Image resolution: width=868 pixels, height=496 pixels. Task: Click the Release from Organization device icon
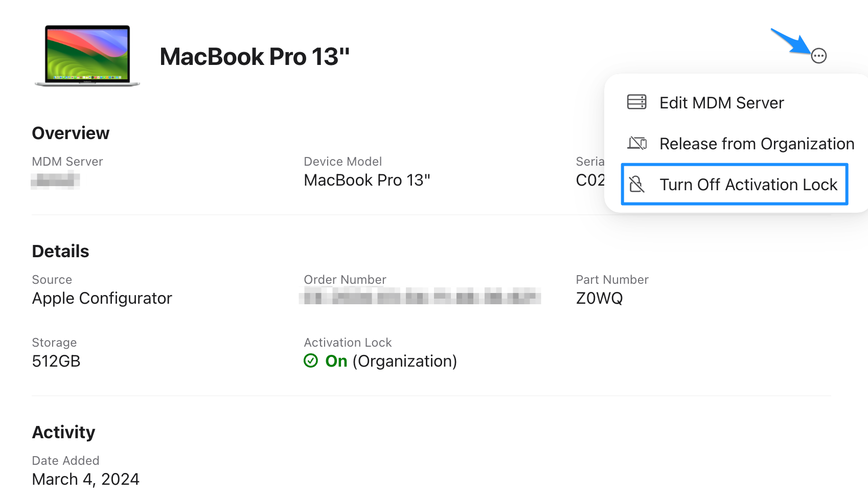pyautogui.click(x=637, y=143)
